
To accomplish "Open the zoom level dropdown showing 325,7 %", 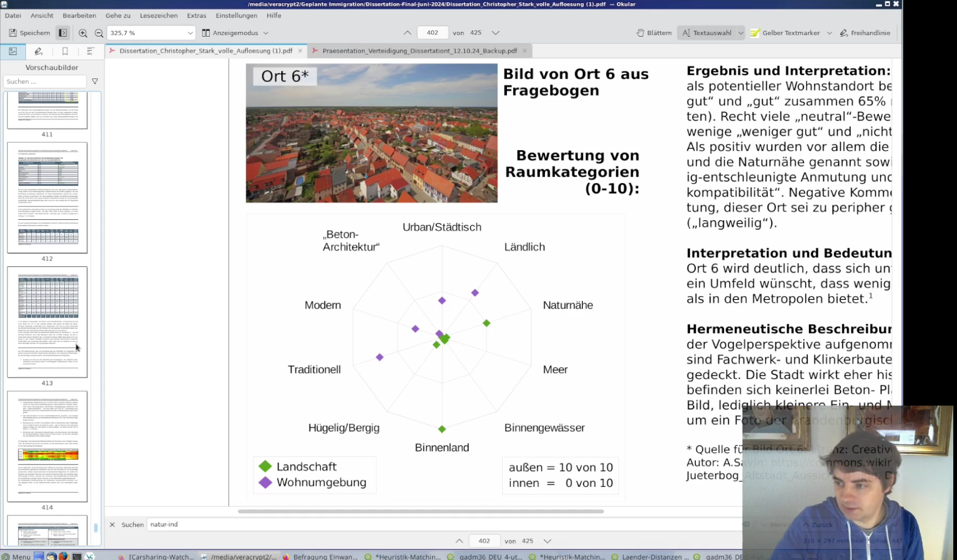I will (151, 33).
